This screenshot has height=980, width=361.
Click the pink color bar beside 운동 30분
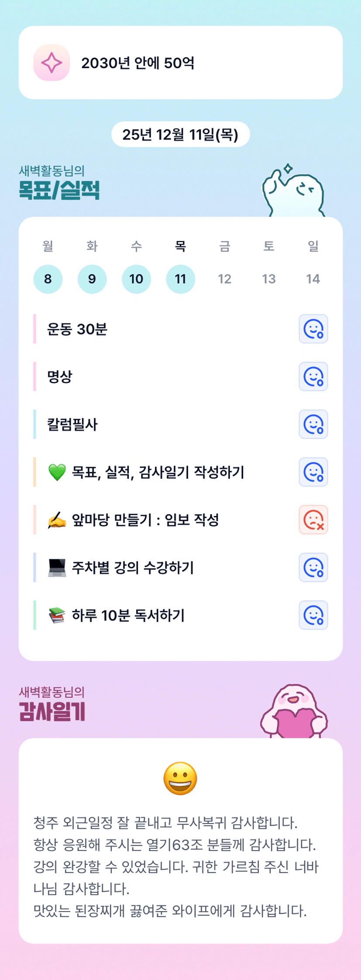(x=34, y=329)
